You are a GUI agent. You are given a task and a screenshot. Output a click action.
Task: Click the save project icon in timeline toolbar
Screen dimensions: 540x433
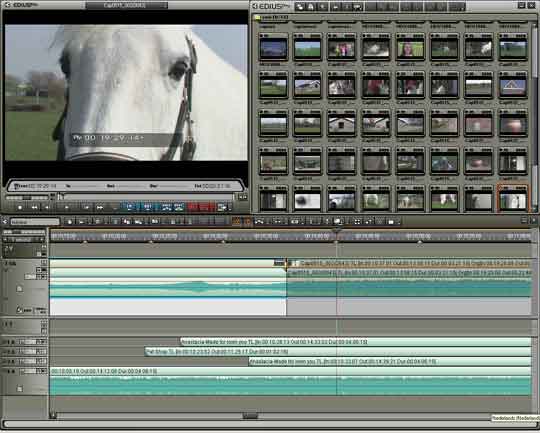click(x=97, y=222)
